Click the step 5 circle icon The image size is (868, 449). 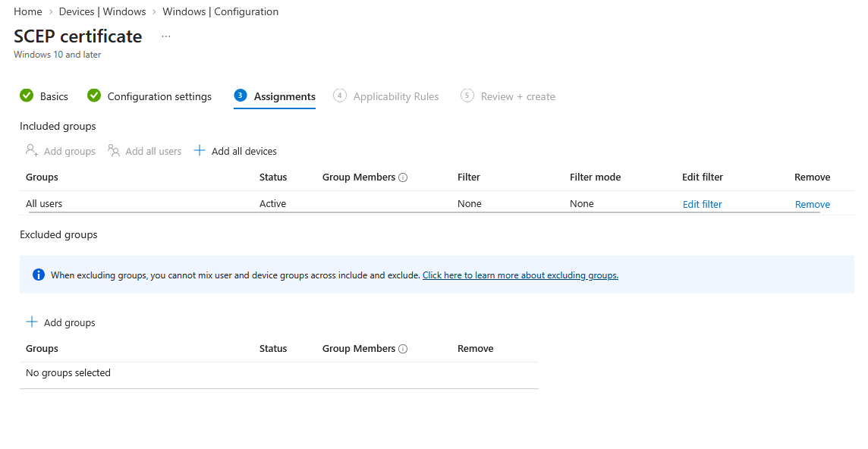[x=467, y=96]
